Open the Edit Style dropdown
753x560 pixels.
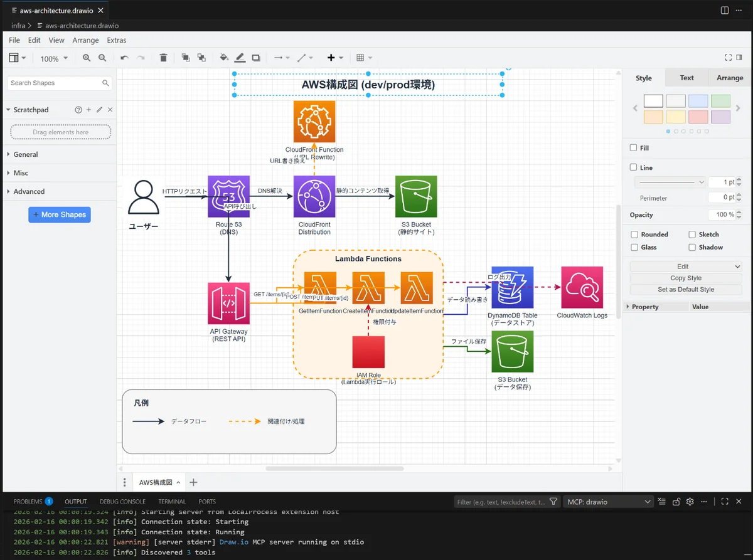point(685,266)
